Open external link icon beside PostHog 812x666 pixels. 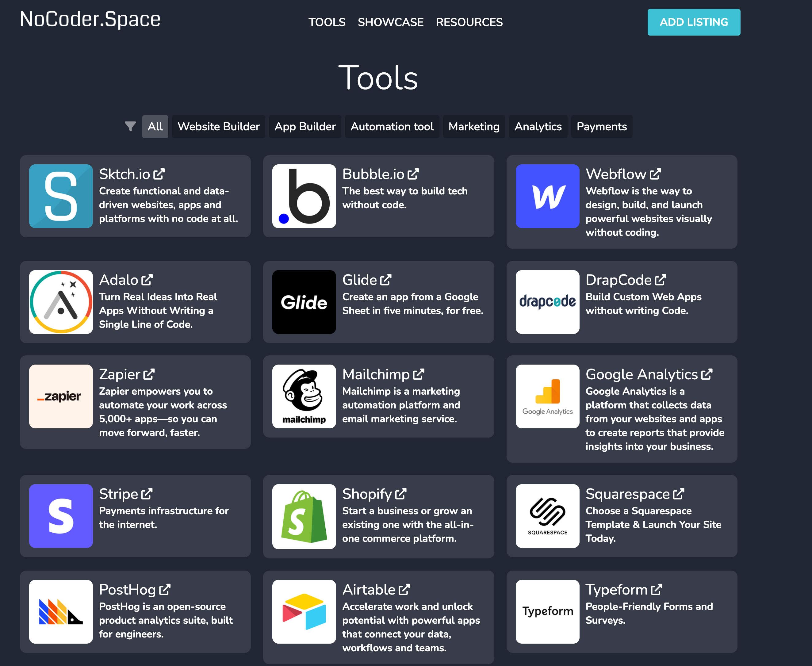(165, 589)
